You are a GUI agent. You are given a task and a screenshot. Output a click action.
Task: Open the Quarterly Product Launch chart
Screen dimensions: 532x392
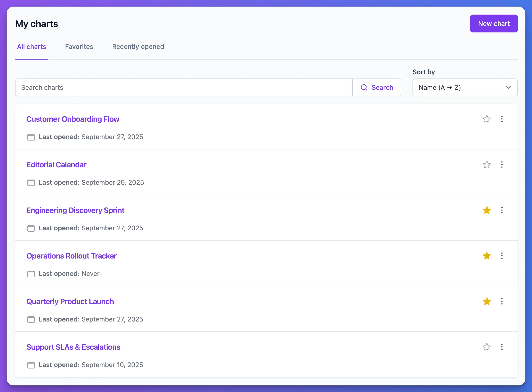click(x=70, y=301)
